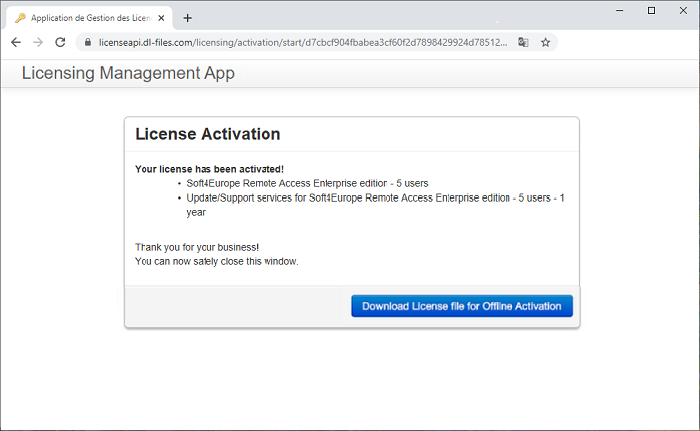Close the Application de Gestion tab
The width and height of the screenshot is (700, 431).
point(161,18)
